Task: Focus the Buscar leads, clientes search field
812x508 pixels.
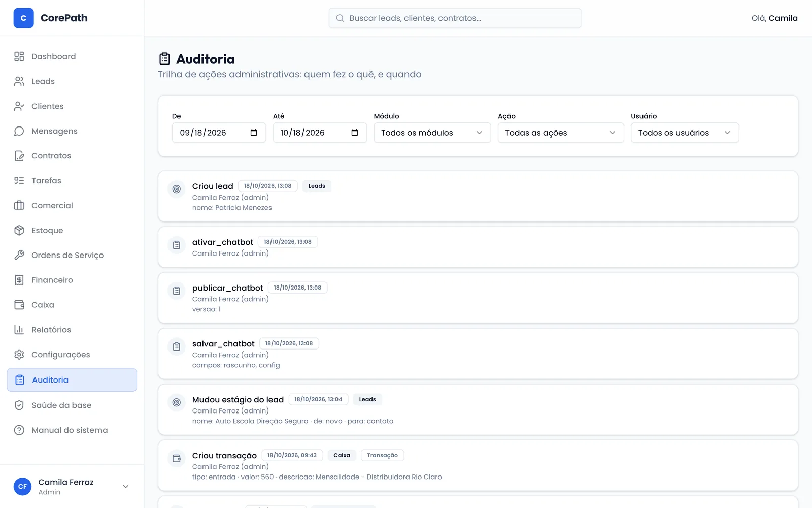Action: [x=455, y=18]
